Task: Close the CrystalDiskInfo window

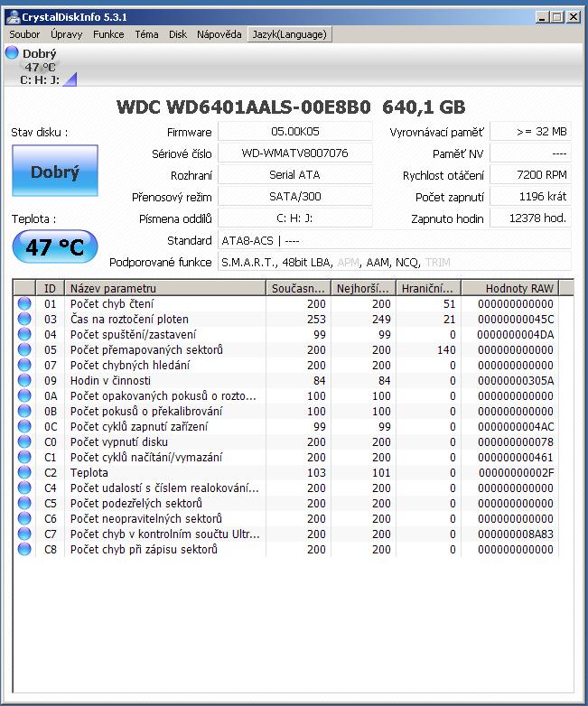Action: pos(574,17)
